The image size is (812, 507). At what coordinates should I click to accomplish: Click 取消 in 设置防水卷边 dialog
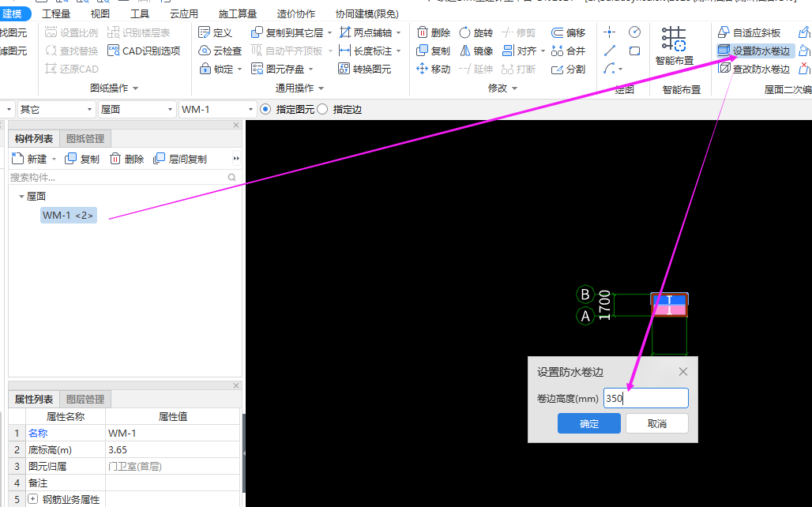[x=656, y=423]
